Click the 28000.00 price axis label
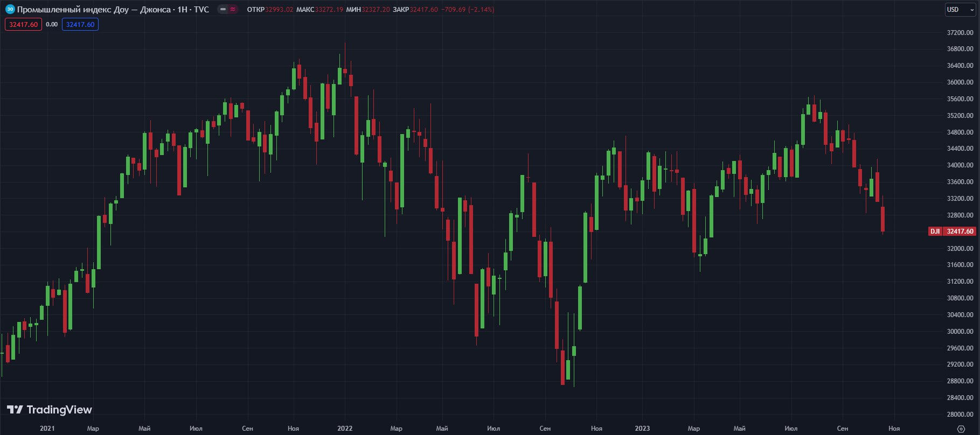This screenshot has width=980, height=435. point(960,415)
